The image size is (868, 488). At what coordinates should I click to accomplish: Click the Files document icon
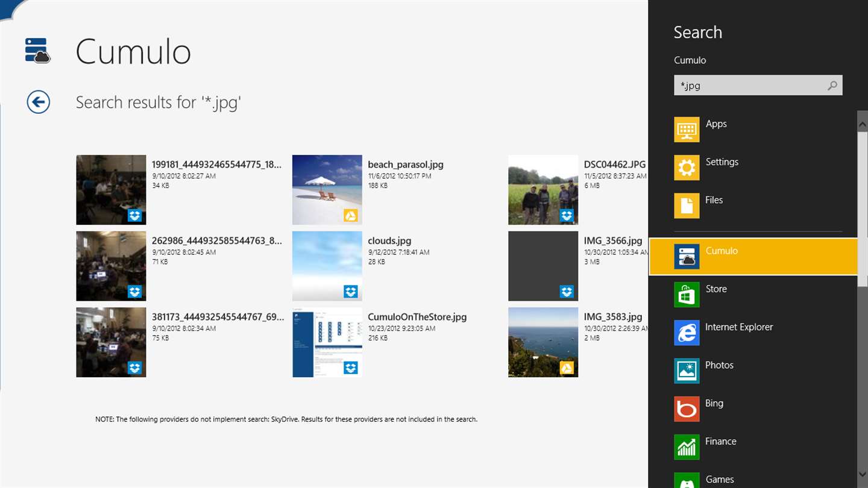687,205
